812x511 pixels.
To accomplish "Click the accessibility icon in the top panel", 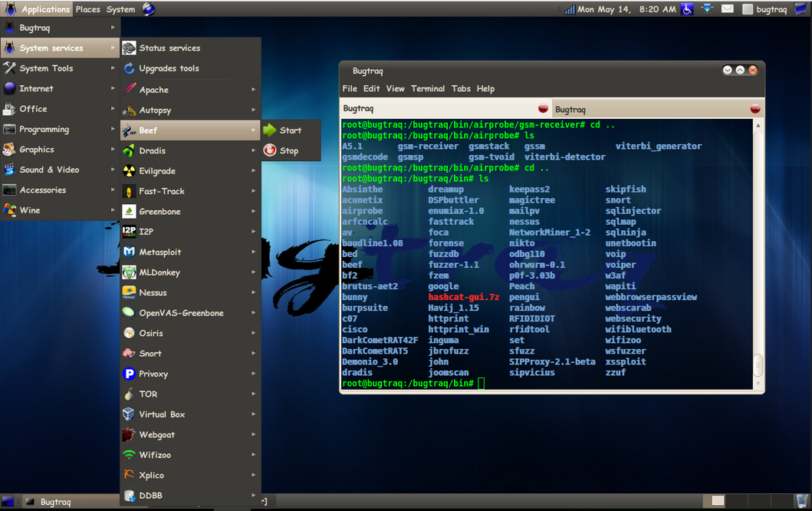I will (686, 8).
